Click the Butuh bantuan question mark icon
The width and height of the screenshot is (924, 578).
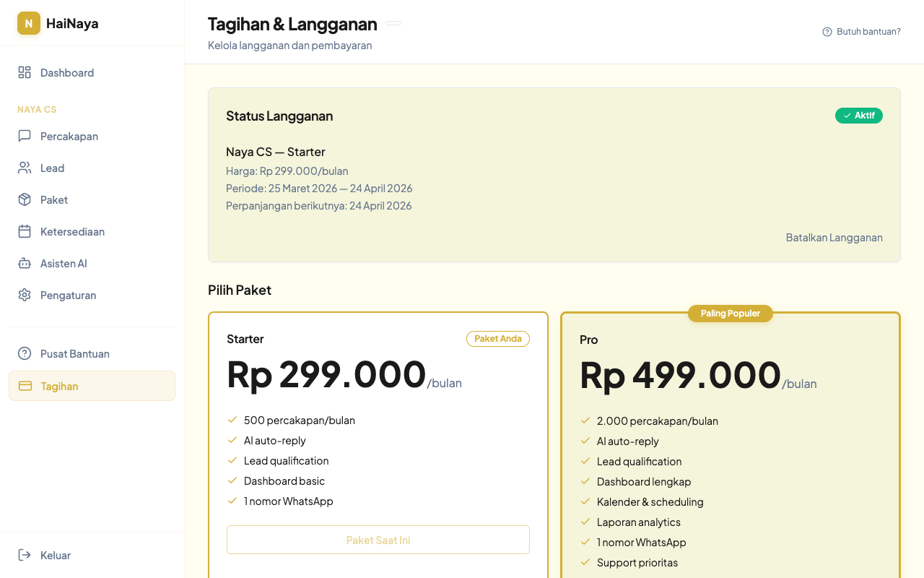click(x=827, y=32)
